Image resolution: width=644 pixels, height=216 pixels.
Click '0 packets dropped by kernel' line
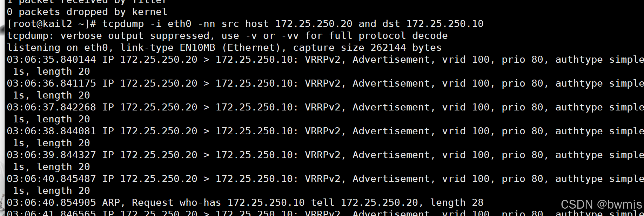pos(87,12)
